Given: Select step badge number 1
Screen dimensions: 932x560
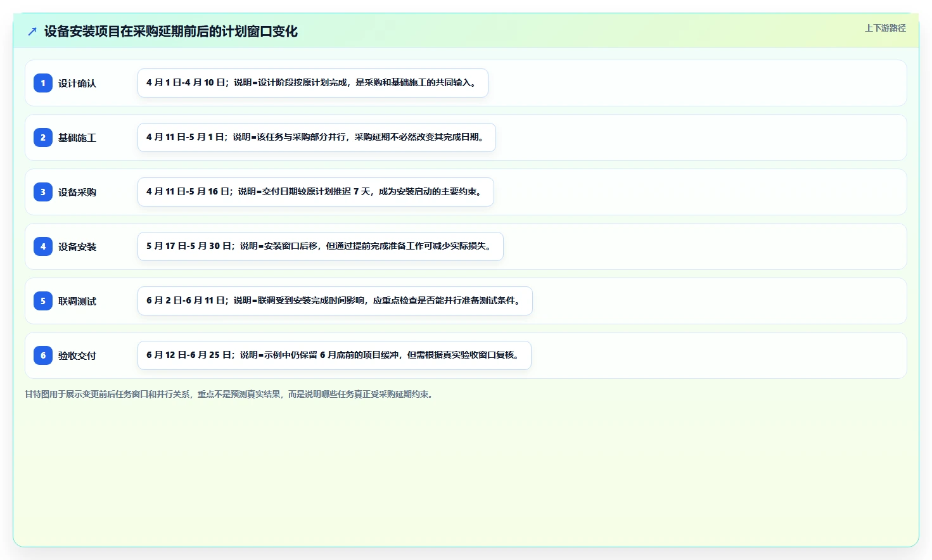Looking at the screenshot, I should tap(43, 83).
